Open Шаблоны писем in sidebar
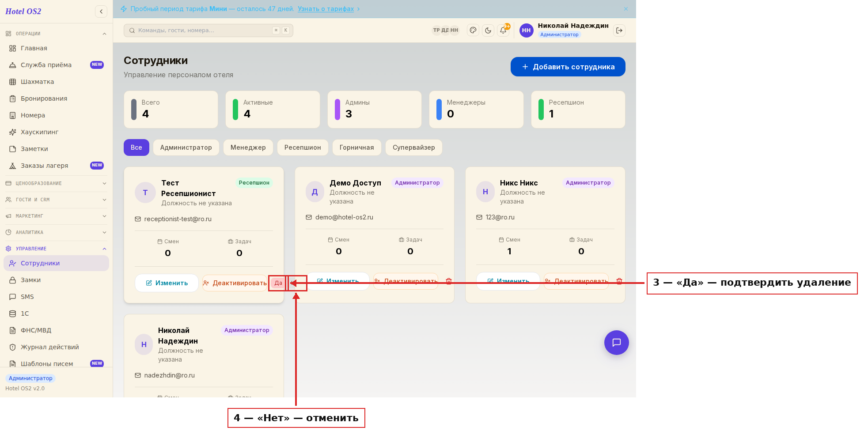Image resolution: width=868 pixels, height=438 pixels. tap(56, 363)
